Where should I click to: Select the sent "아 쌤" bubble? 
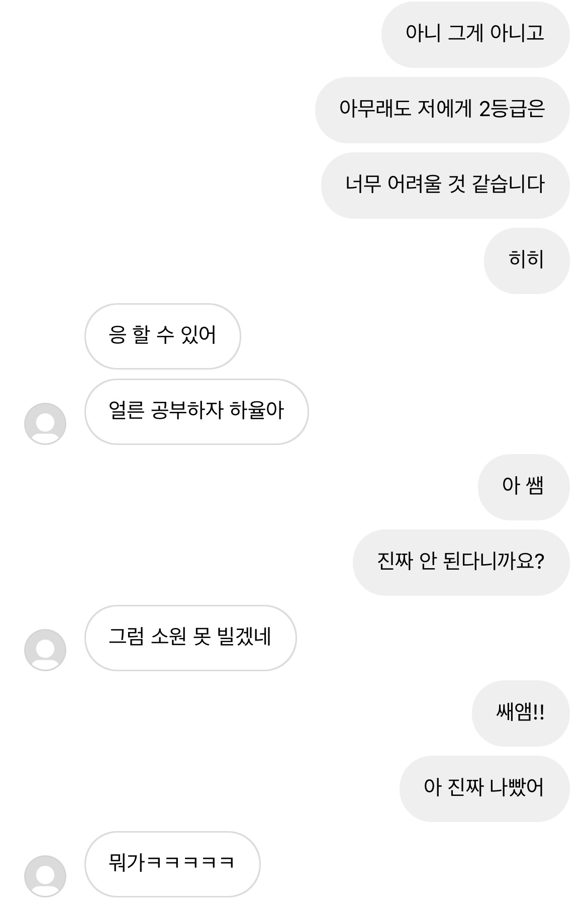(523, 487)
